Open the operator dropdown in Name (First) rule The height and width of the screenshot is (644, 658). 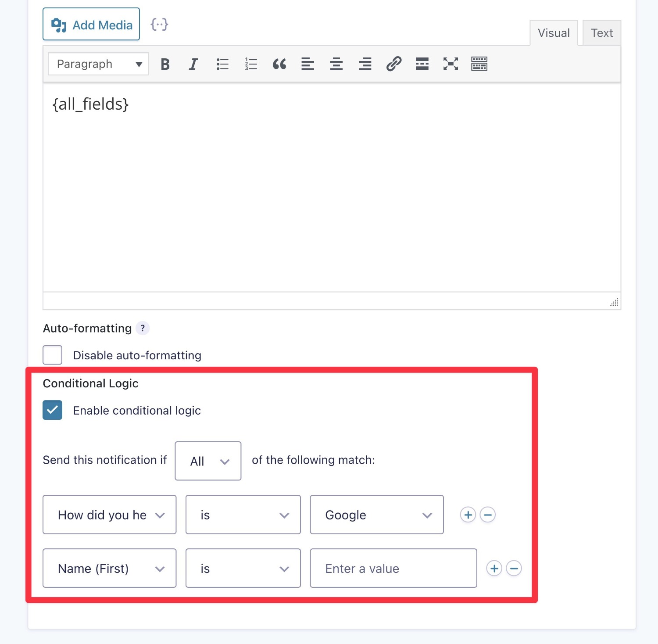tap(243, 568)
